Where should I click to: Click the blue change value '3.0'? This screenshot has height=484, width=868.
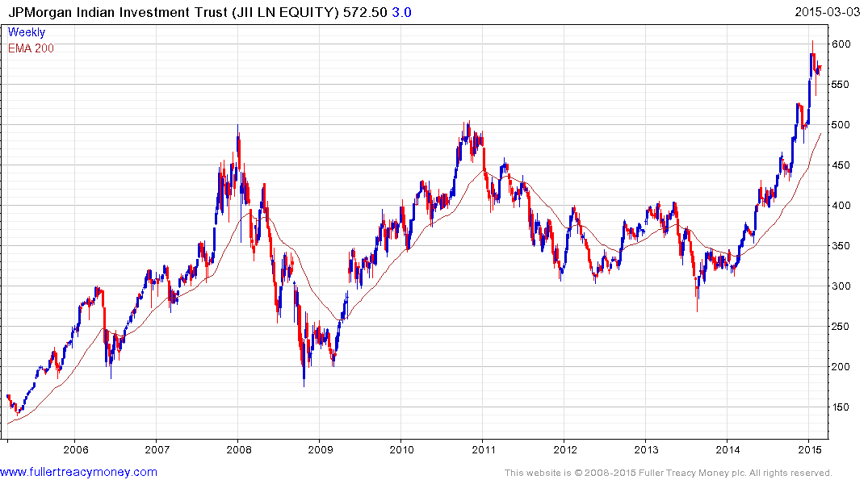(401, 12)
